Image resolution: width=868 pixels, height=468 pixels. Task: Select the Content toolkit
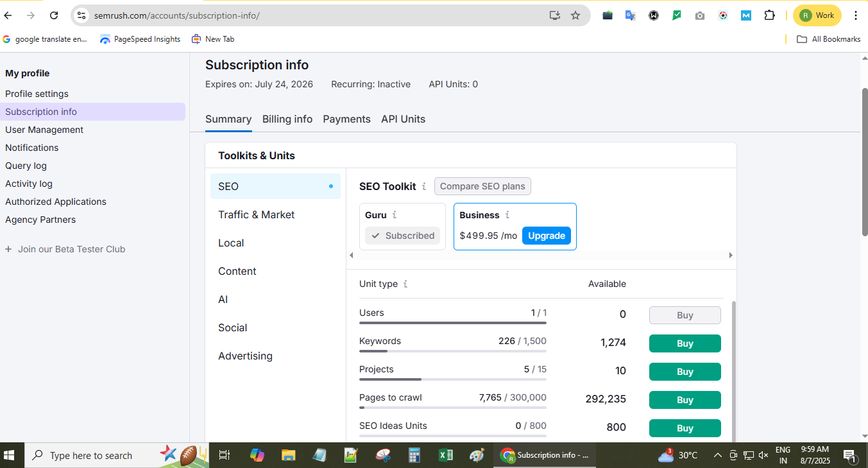275,271
